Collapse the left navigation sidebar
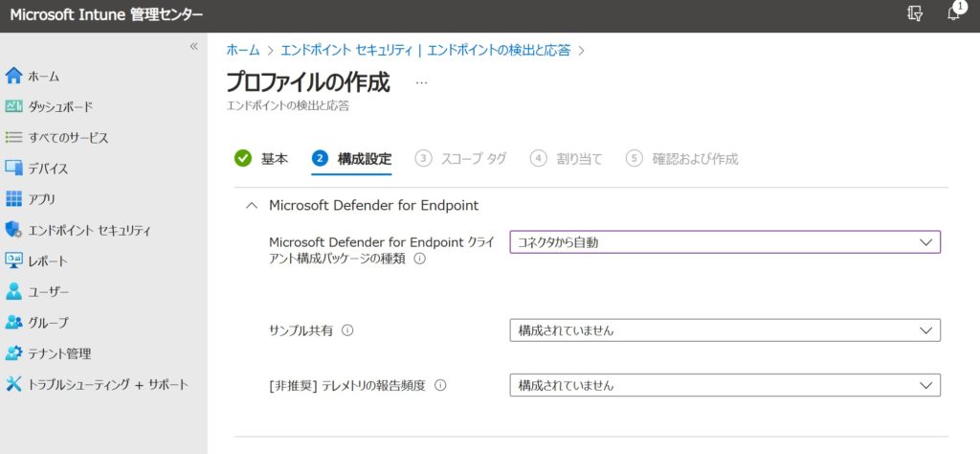Image resolution: width=980 pixels, height=454 pixels. coord(193,46)
